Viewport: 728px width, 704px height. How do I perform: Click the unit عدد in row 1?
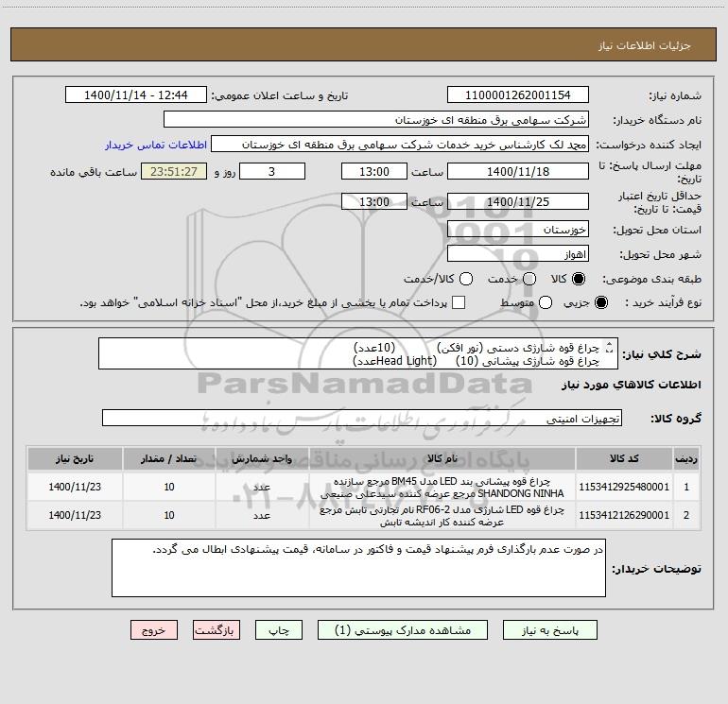(x=262, y=487)
